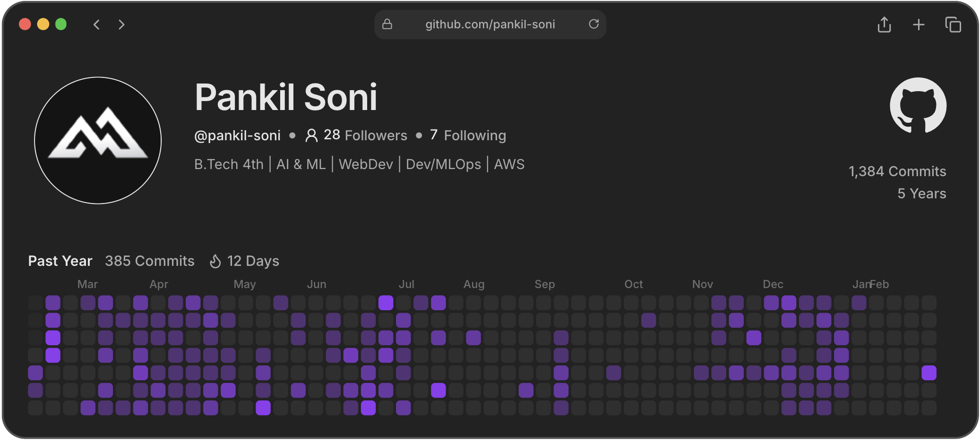Click the 385 Commits stat
The width and height of the screenshot is (980, 442).
pos(149,261)
